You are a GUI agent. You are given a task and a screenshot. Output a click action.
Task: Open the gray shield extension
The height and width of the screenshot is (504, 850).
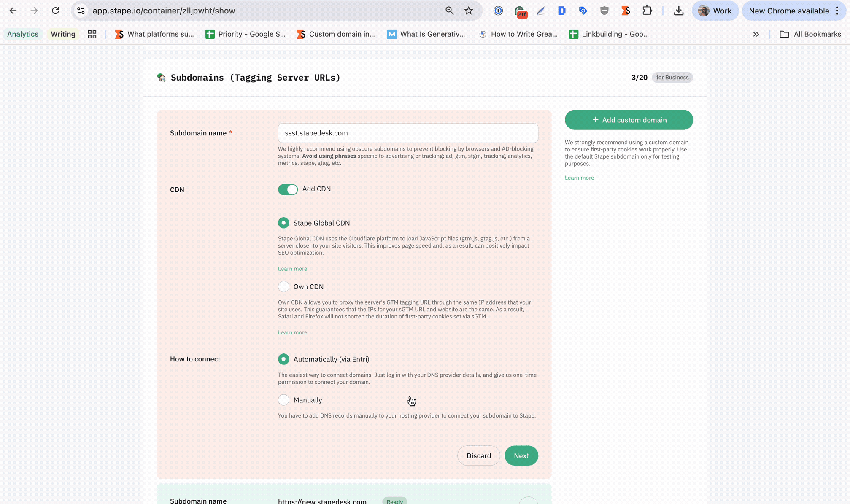[604, 11]
